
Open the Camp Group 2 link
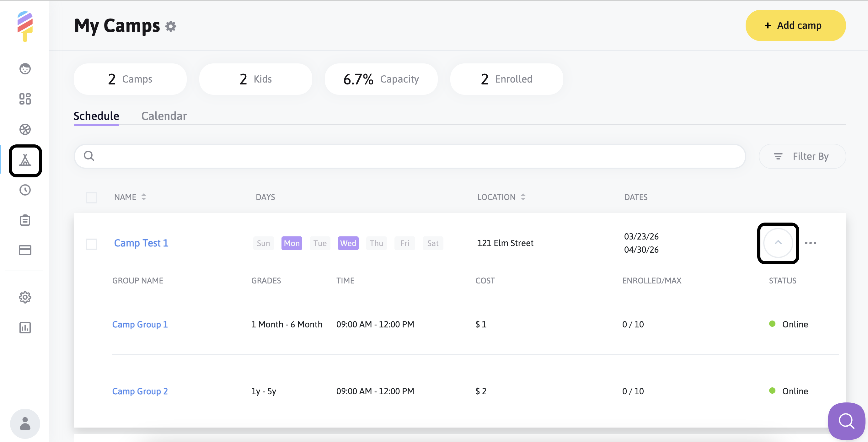point(140,391)
